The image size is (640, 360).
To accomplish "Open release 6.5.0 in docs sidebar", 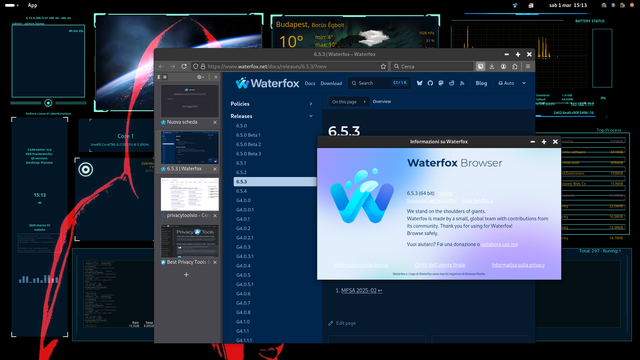I will coord(241,126).
